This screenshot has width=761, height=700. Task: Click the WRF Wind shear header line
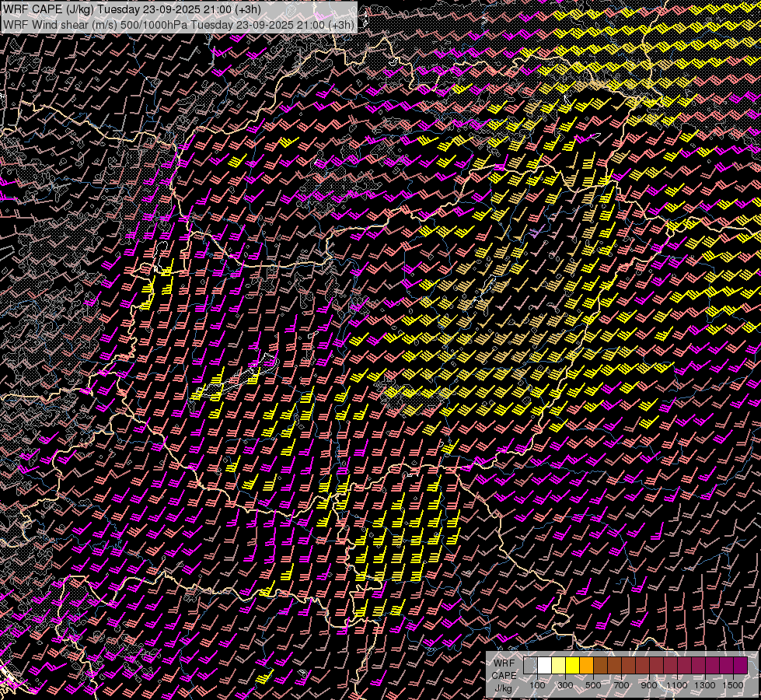[179, 24]
